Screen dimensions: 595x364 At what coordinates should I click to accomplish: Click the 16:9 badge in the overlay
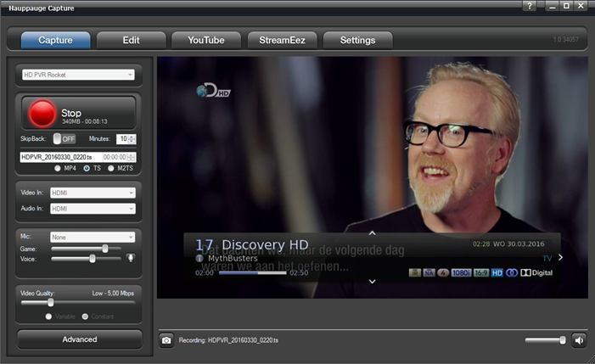(x=481, y=272)
